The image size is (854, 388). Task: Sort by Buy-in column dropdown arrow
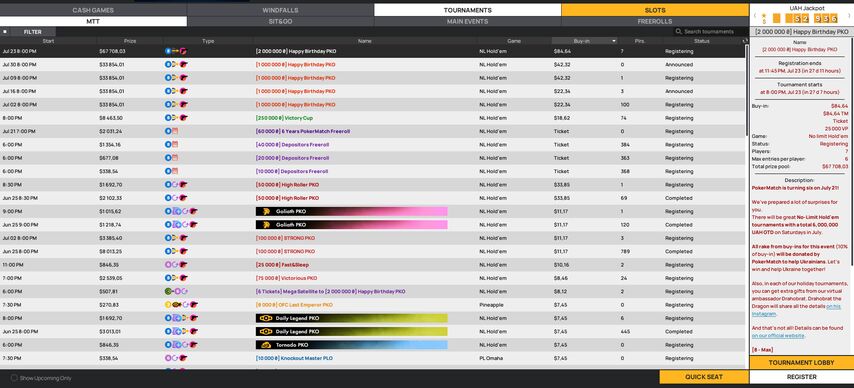coord(614,41)
